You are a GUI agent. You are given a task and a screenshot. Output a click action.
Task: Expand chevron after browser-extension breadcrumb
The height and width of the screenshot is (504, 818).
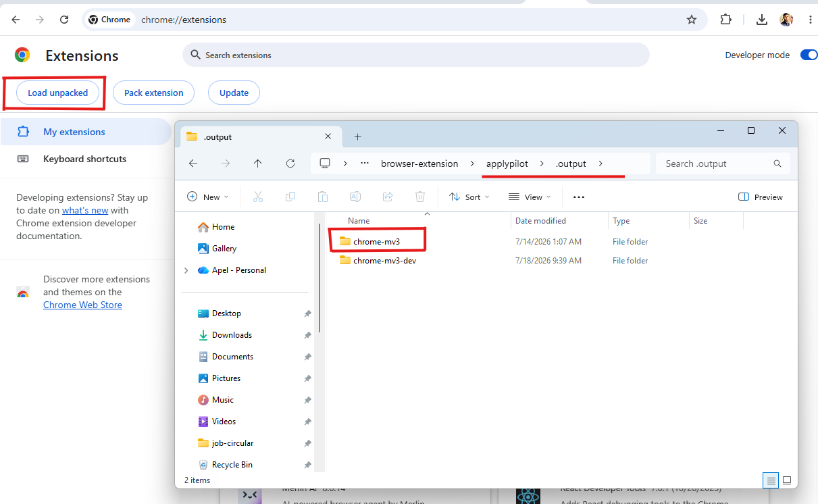click(472, 163)
